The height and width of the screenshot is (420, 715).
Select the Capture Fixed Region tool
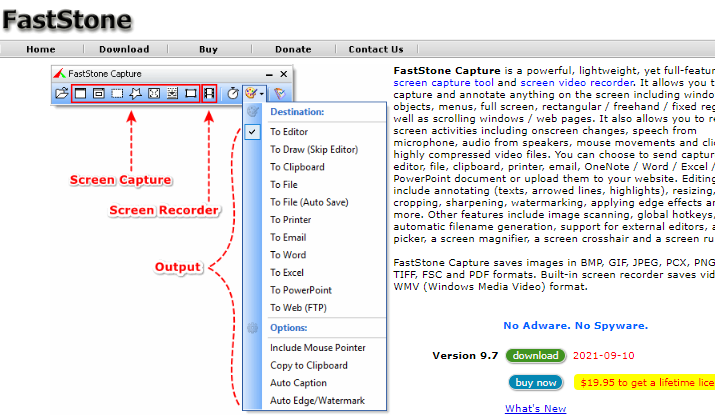point(191,93)
